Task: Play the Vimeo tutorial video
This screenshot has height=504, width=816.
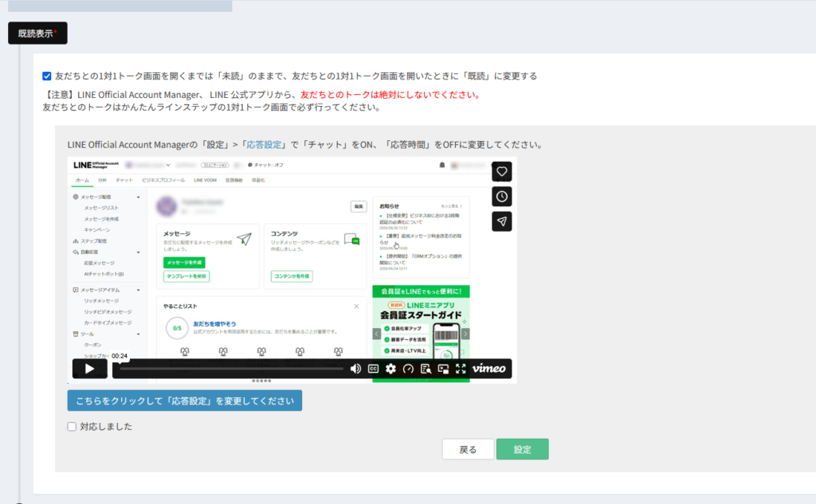Action: point(89,369)
